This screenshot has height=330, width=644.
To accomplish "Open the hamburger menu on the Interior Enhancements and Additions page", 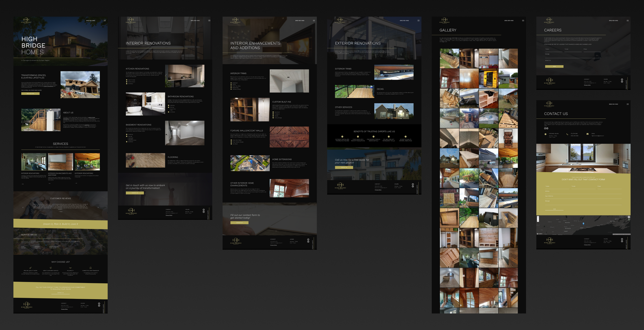I will [314, 20].
